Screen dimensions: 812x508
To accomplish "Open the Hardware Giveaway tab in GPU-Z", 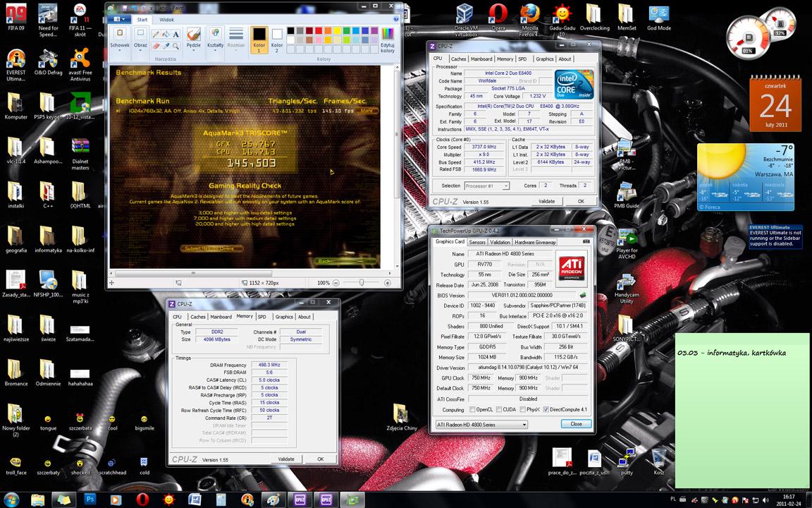I will (x=535, y=242).
